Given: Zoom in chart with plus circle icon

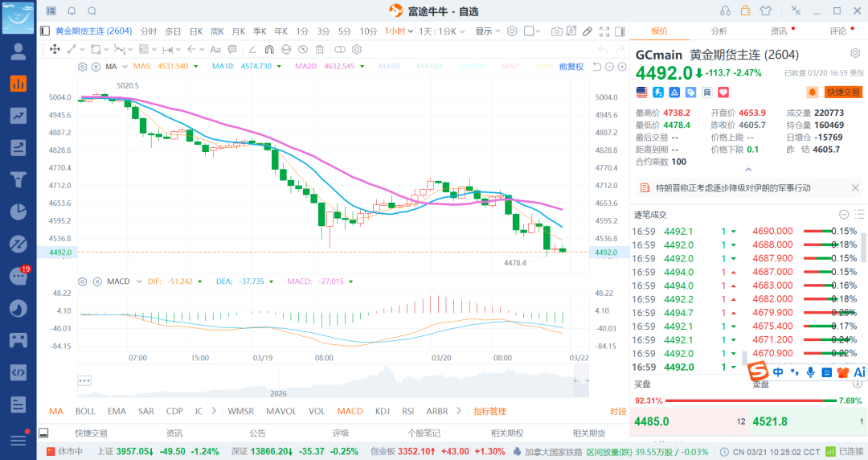Looking at the screenshot, I should point(622,67).
